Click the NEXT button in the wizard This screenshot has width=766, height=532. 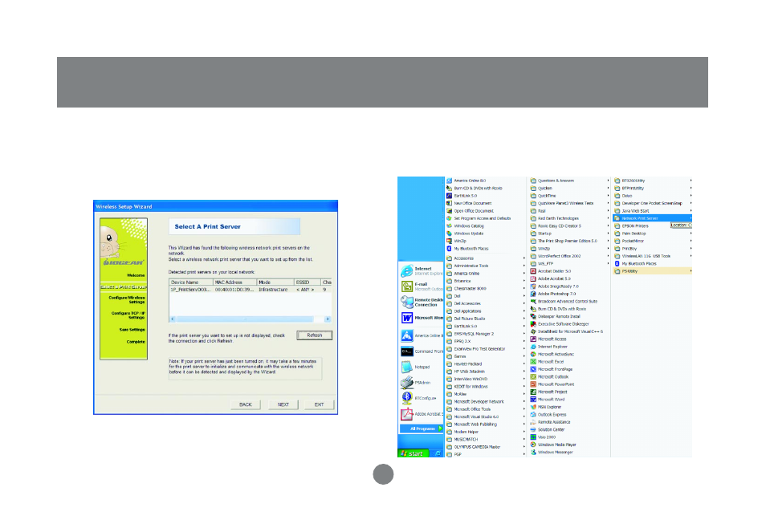(x=283, y=404)
